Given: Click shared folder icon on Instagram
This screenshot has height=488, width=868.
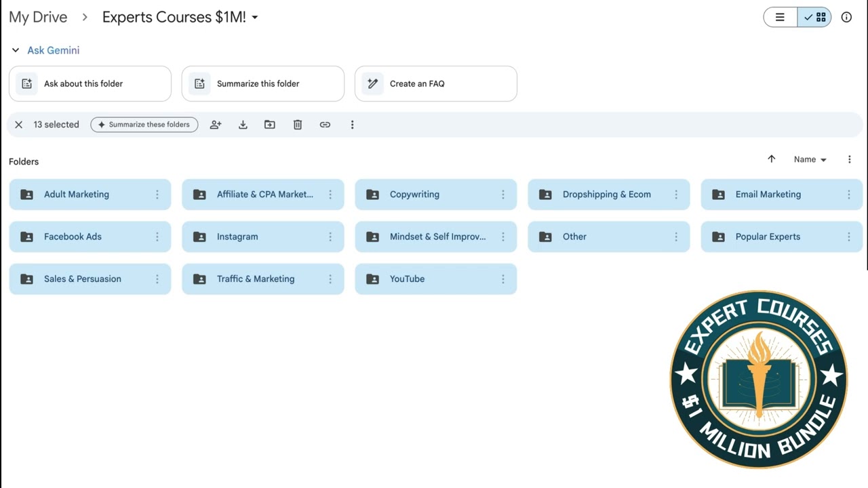Looking at the screenshot, I should coord(199,237).
